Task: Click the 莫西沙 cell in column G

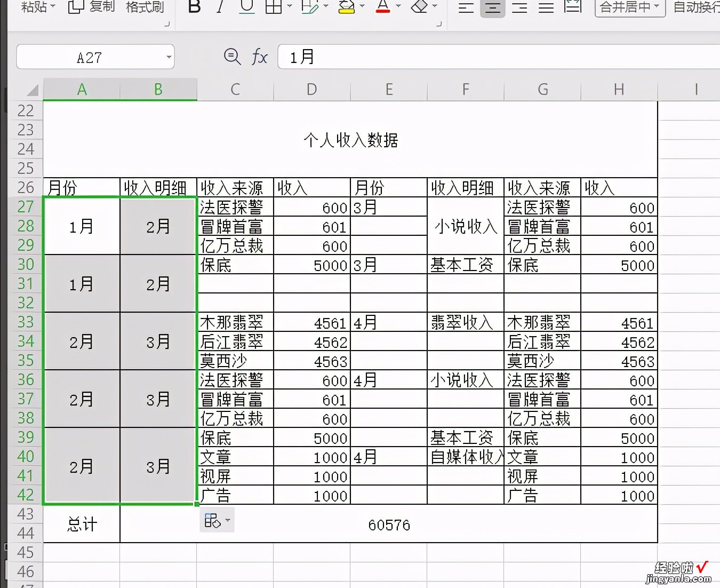Action: click(542, 361)
